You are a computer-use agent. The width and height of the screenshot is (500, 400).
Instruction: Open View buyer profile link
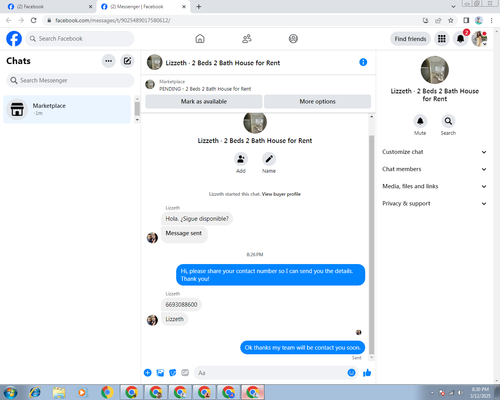[x=281, y=194]
